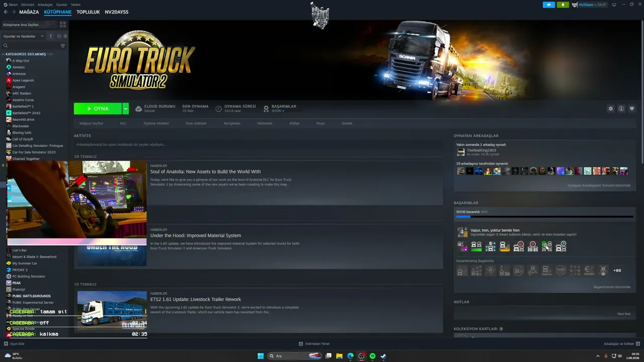
Task: Select BeamNG.drive in the library list
Action: point(23,120)
